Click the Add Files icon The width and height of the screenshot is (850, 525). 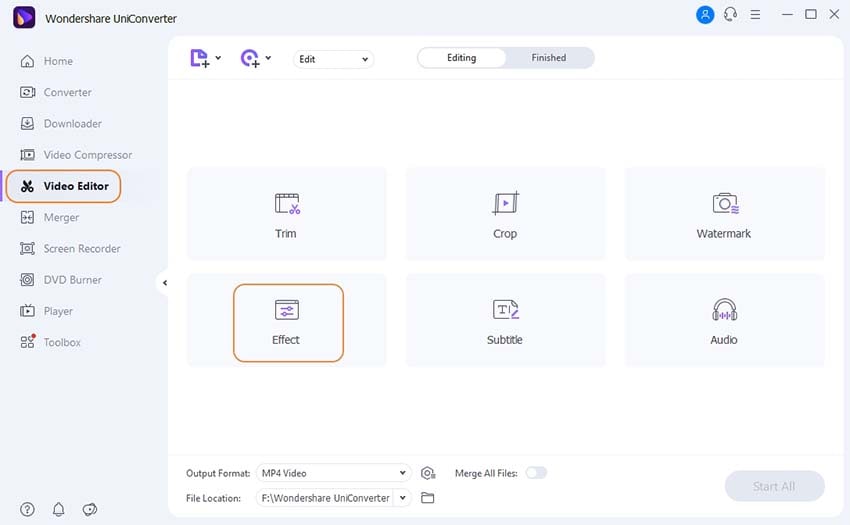tap(199, 59)
